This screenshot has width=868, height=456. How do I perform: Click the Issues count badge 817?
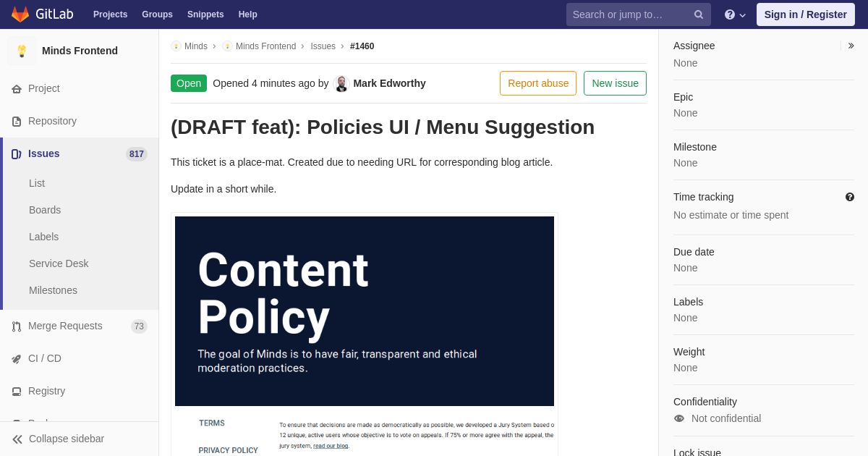pos(137,154)
